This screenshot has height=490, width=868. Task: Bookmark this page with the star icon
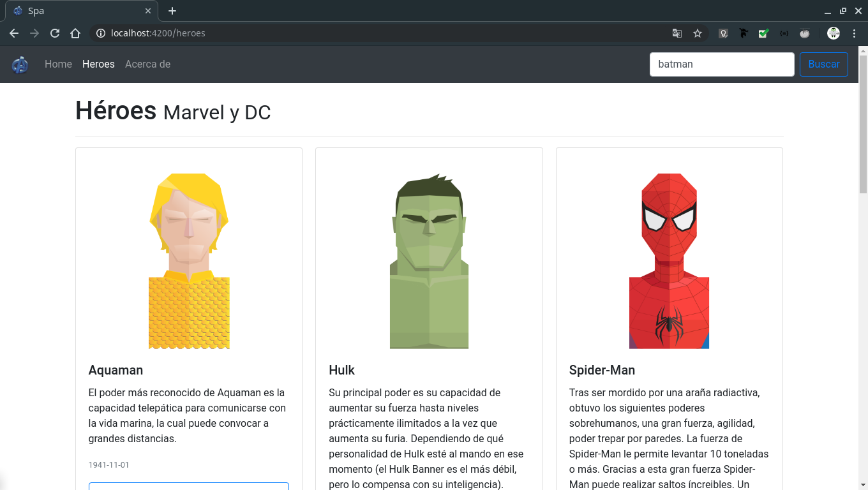coord(698,33)
